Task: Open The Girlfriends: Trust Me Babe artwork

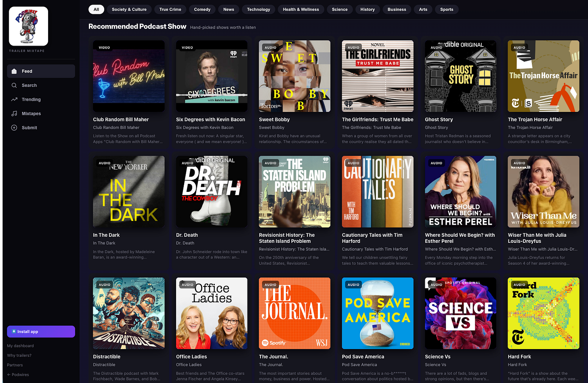Action: (378, 76)
